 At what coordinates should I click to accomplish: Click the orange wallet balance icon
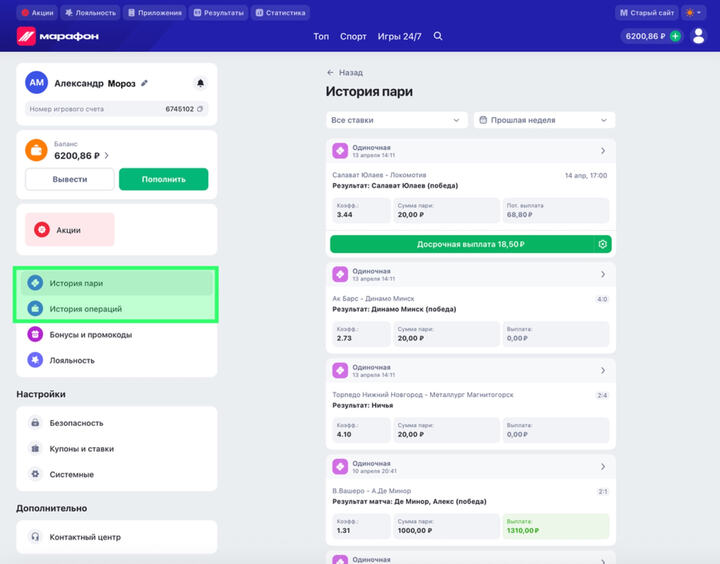(36, 150)
